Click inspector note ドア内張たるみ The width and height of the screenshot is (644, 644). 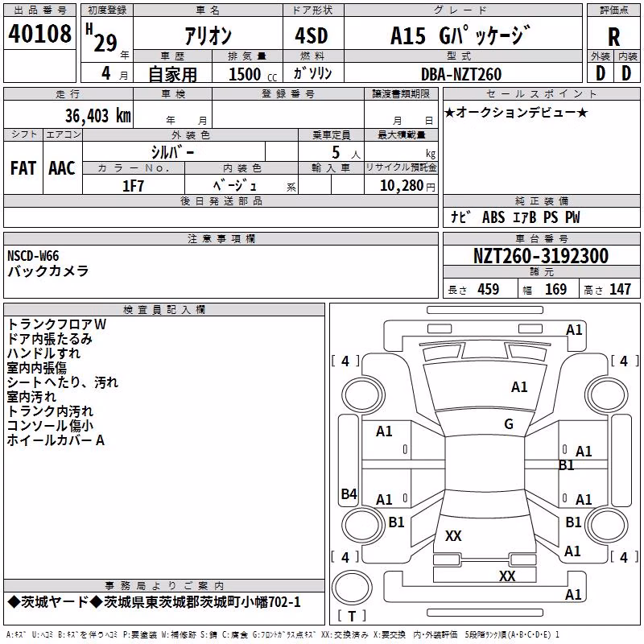tap(50, 339)
